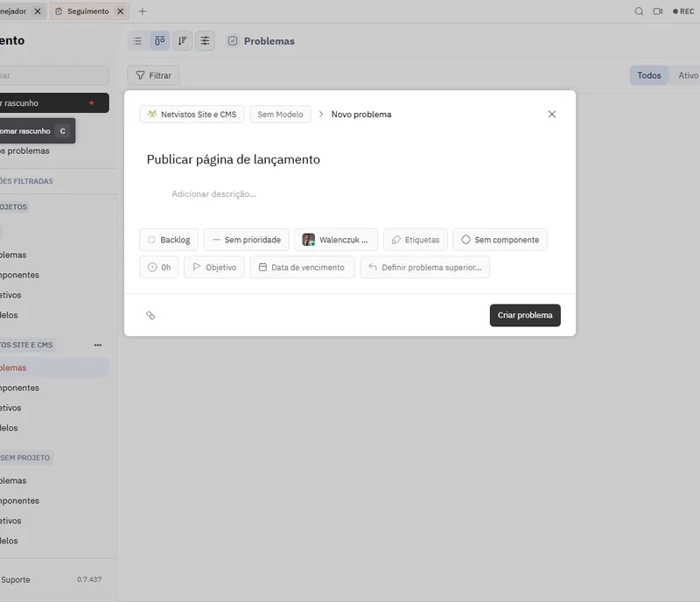Click the Problemas header check icon
This screenshot has width=700, height=602.
(233, 41)
